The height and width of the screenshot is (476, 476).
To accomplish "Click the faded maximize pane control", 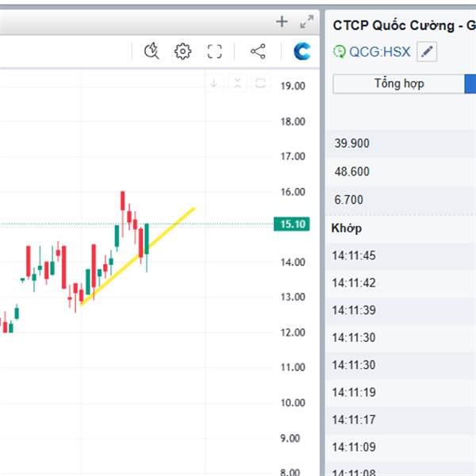I will point(260,83).
